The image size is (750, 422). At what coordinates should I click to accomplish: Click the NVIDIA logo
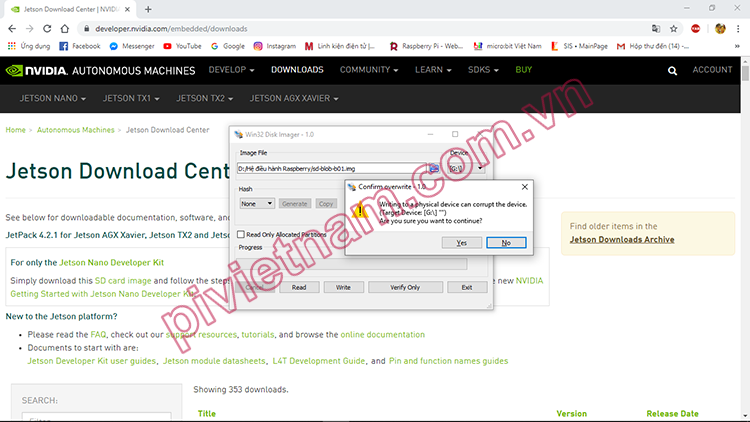pyautogui.click(x=36, y=71)
